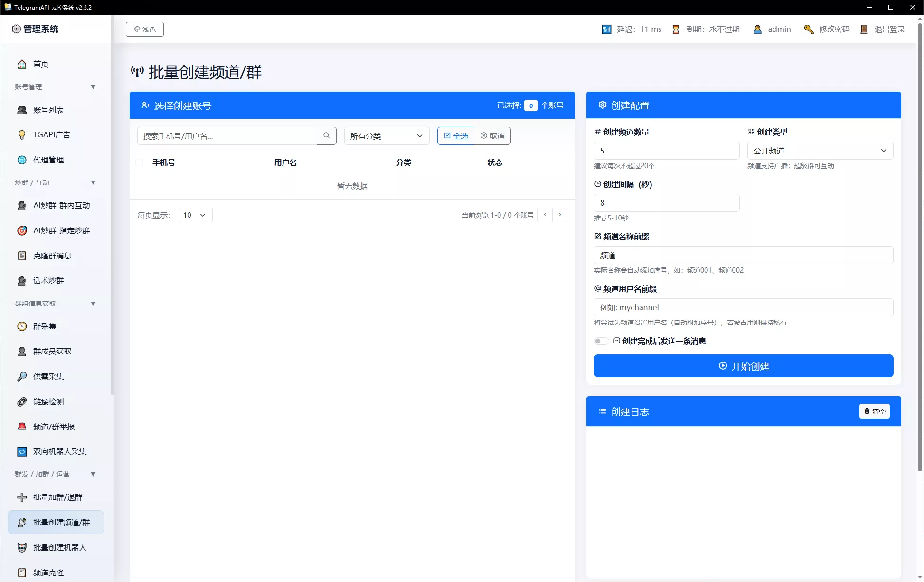Select the 代理管理 globe icon
Viewport: 924px width, 582px height.
pos(22,160)
